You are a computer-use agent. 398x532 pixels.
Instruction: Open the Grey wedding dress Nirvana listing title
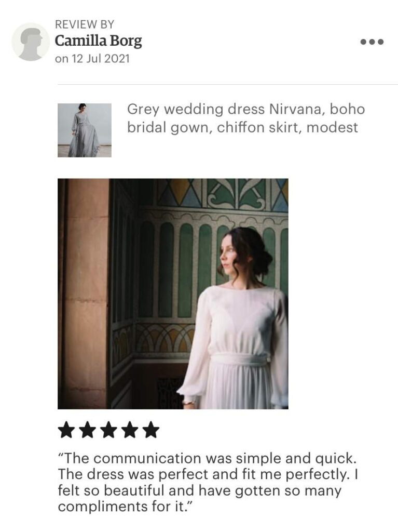tap(246, 118)
